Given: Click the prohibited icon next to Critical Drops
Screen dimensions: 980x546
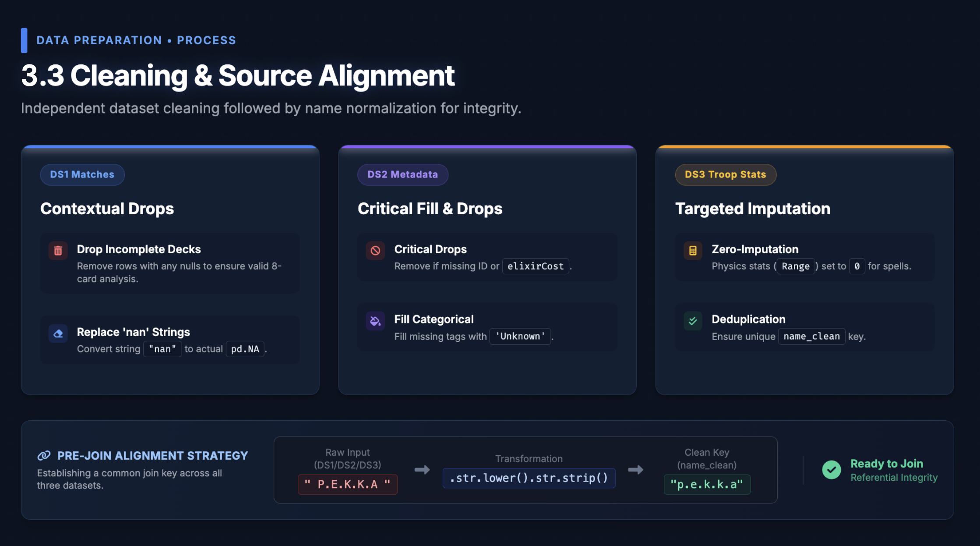Looking at the screenshot, I should [375, 251].
